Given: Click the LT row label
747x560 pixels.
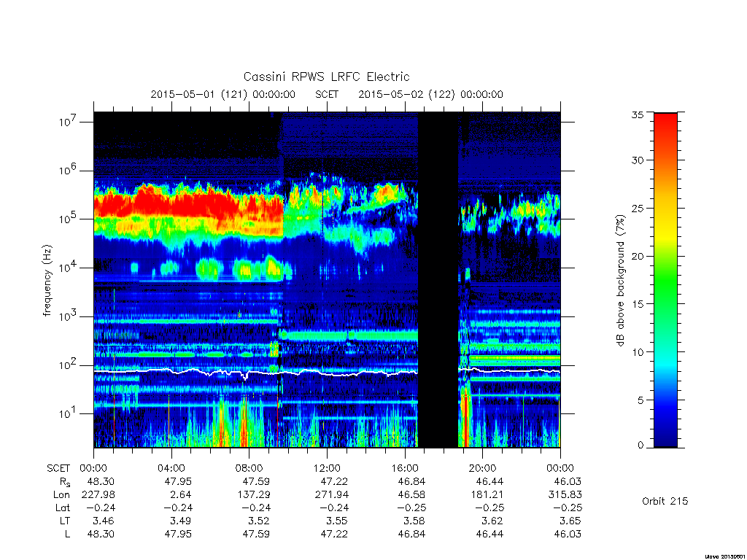Looking at the screenshot, I should (x=64, y=521).
